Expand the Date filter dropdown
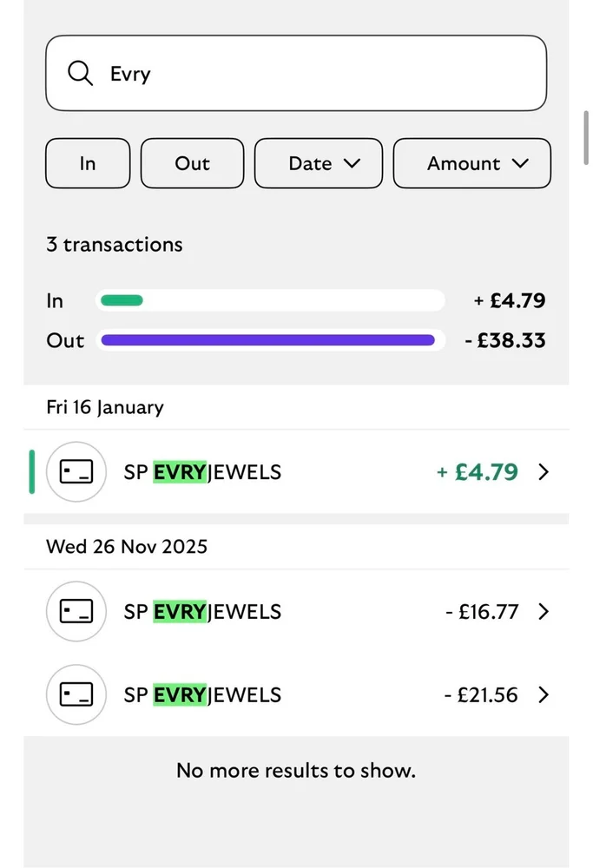This screenshot has width=593, height=868. click(319, 163)
